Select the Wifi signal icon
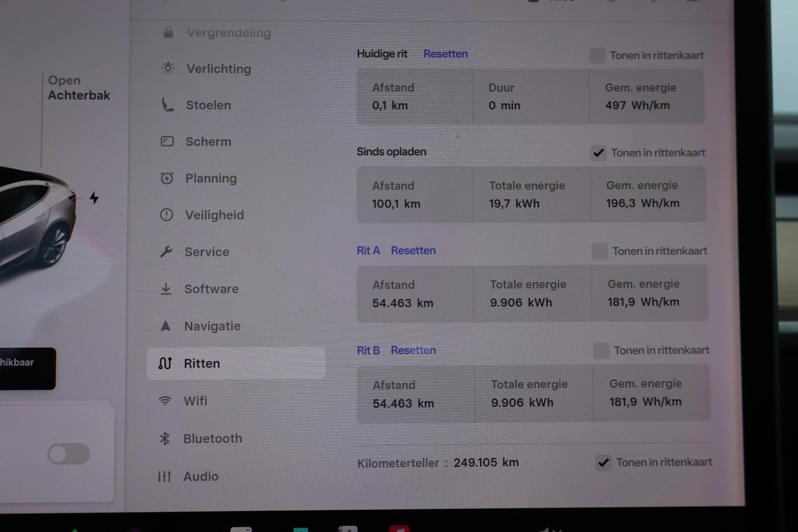This screenshot has height=532, width=798. pos(165,401)
